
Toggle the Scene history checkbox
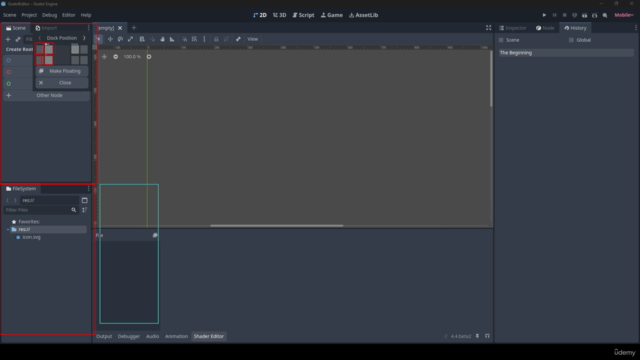[x=501, y=40]
